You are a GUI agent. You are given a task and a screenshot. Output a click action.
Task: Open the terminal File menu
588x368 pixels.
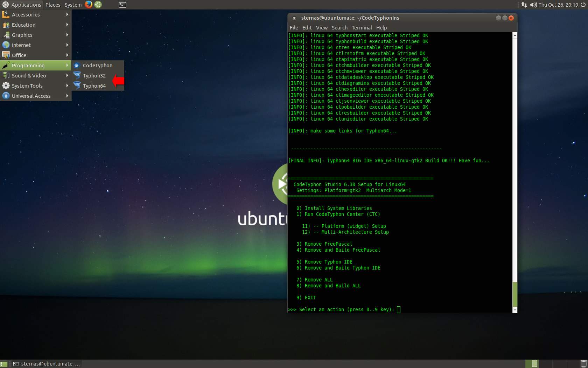click(294, 28)
